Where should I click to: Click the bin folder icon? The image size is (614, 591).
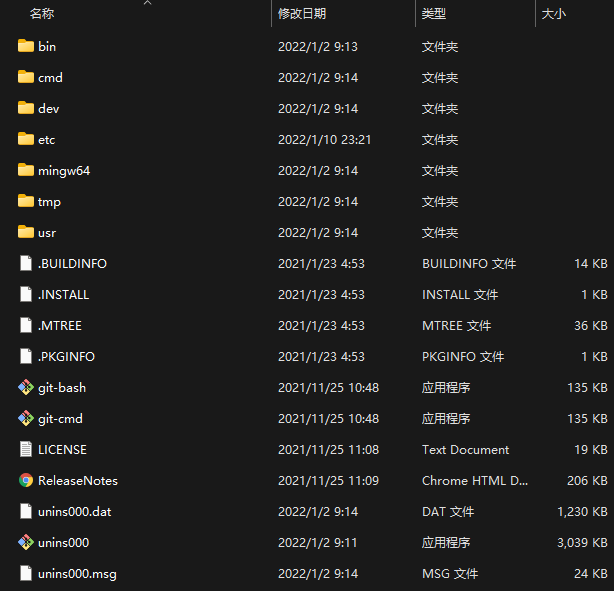(x=26, y=46)
